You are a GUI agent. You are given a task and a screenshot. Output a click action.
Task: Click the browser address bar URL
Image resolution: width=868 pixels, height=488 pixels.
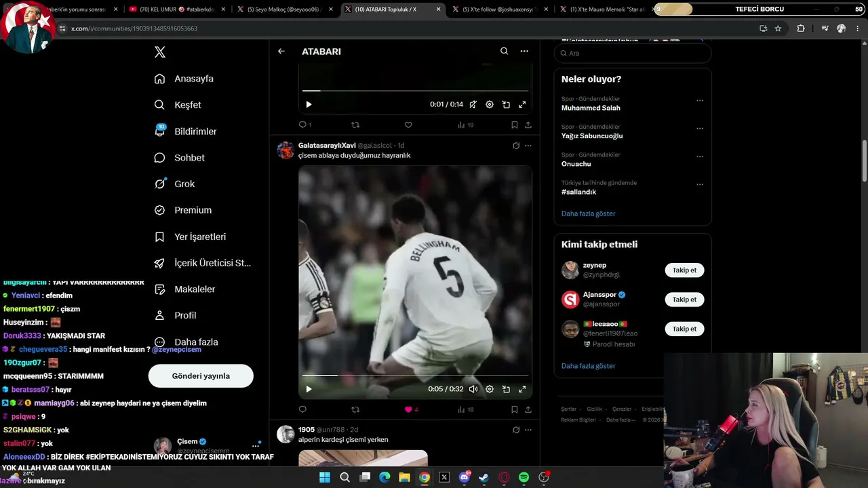click(134, 28)
